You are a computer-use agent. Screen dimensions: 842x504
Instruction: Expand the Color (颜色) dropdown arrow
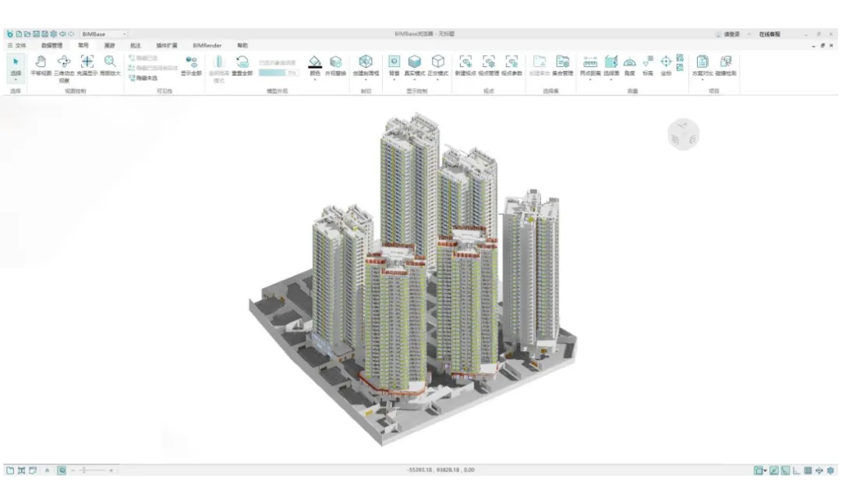click(x=315, y=79)
